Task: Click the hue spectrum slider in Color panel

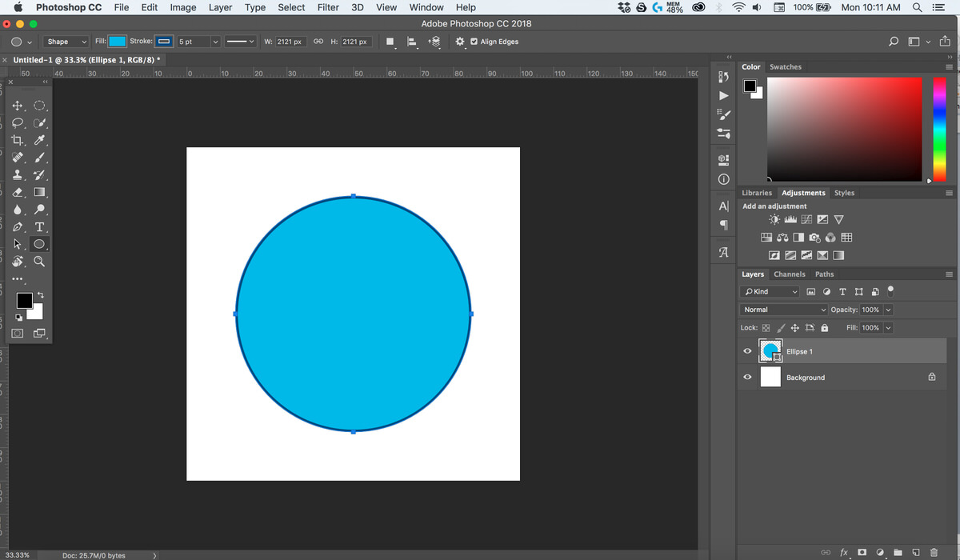Action: pyautogui.click(x=940, y=128)
